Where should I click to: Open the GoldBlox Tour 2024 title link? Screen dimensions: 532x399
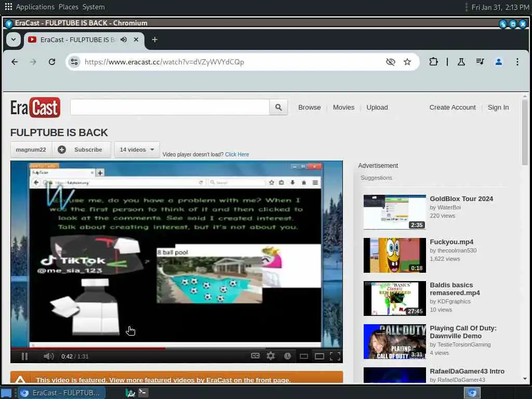click(461, 199)
